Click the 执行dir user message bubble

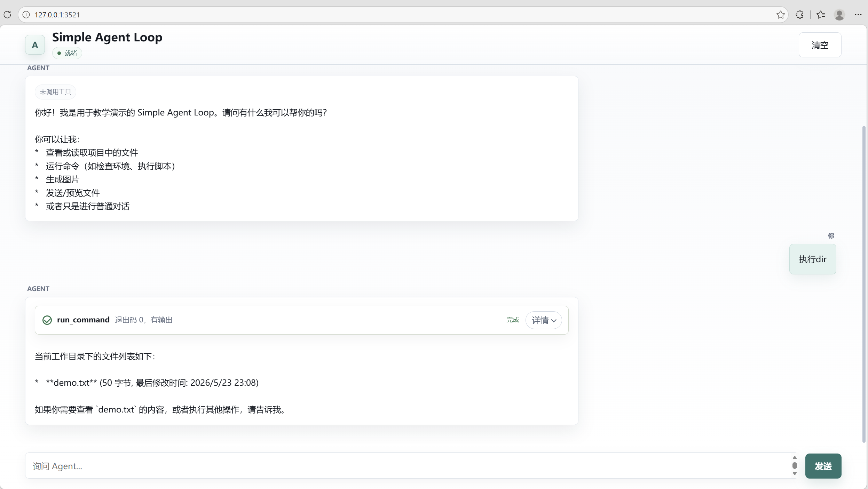click(813, 259)
